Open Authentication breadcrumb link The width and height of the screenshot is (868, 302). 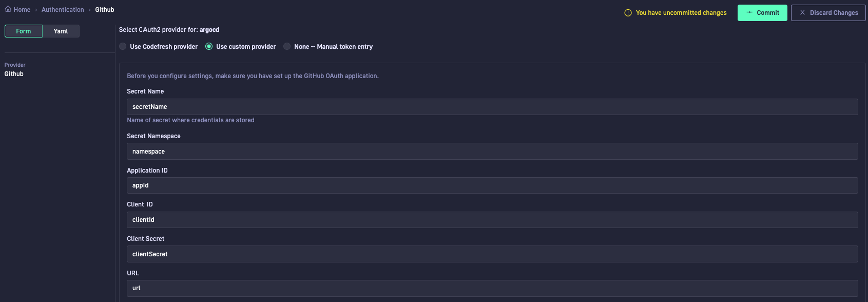coord(63,10)
